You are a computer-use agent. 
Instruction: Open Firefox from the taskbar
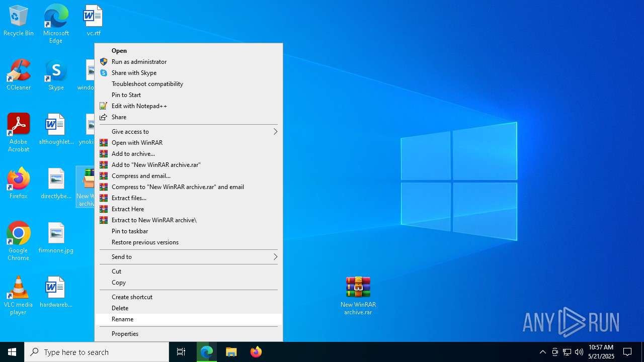coord(256,352)
